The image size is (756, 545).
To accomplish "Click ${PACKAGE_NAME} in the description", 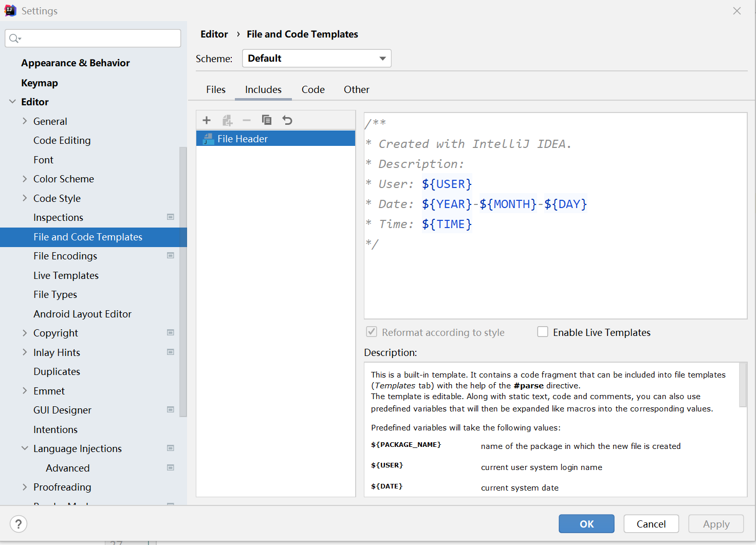I will coord(406,445).
